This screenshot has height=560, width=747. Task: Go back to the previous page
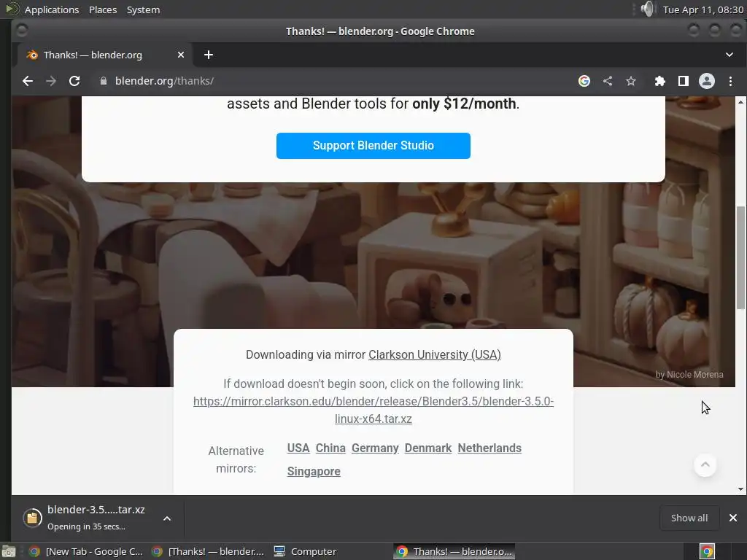(28, 81)
